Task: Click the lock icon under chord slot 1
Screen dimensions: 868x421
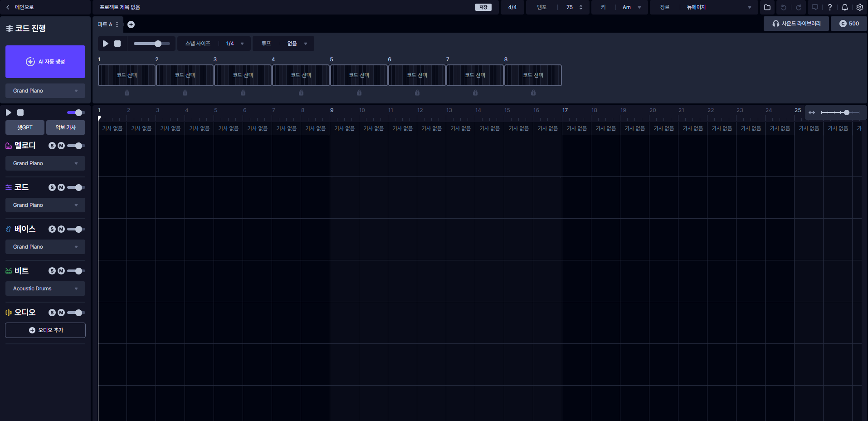Action: coord(127,93)
